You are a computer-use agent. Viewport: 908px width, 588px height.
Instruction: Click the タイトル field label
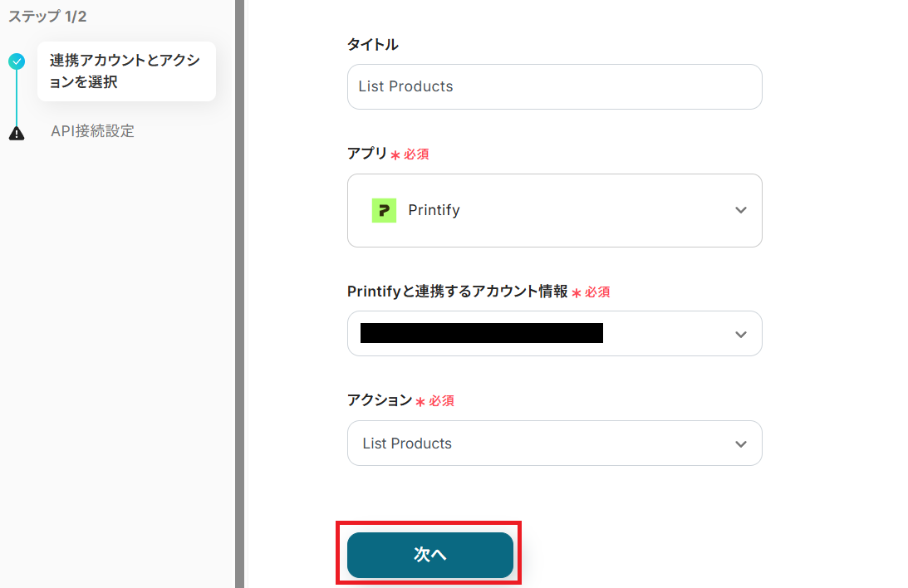point(372,45)
